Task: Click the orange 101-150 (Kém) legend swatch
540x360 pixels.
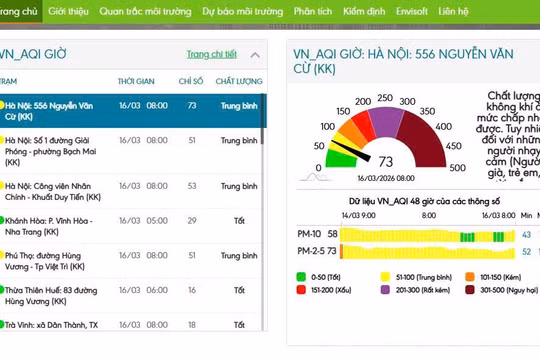Action: tap(470, 277)
